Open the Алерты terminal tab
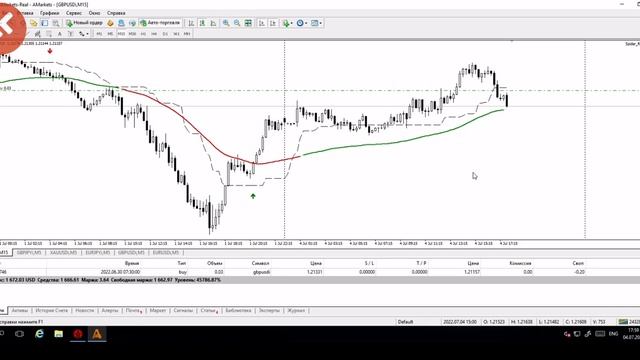 110,311
